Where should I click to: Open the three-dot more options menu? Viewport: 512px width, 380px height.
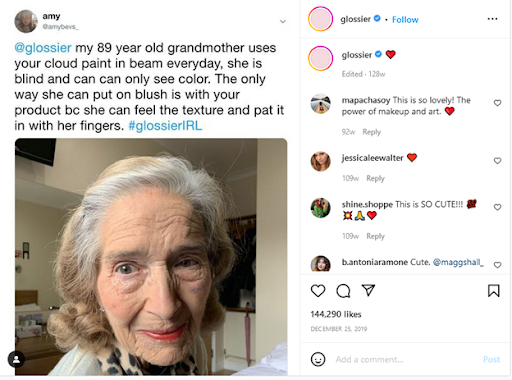tap(492, 19)
